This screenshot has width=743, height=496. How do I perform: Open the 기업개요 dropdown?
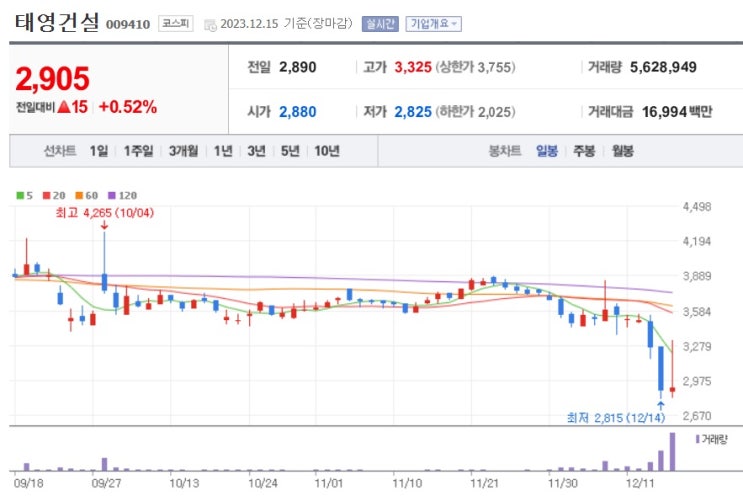click(x=434, y=24)
